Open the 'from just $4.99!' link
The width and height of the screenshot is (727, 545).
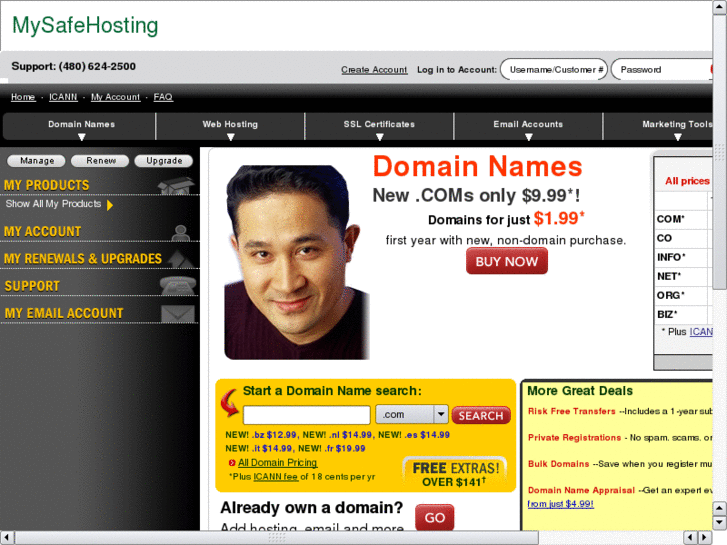point(561,504)
